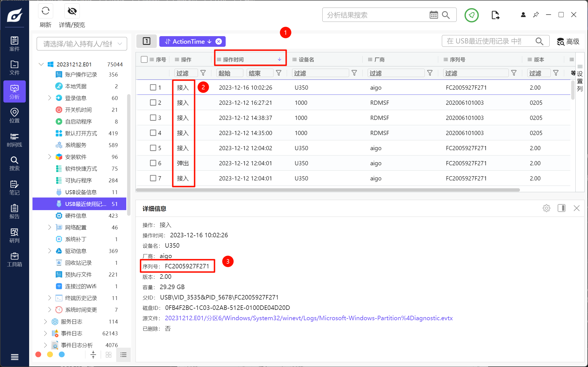Open the 持有人/检材 selection dropdown
Image resolution: width=588 pixels, height=367 pixels.
click(x=82, y=44)
